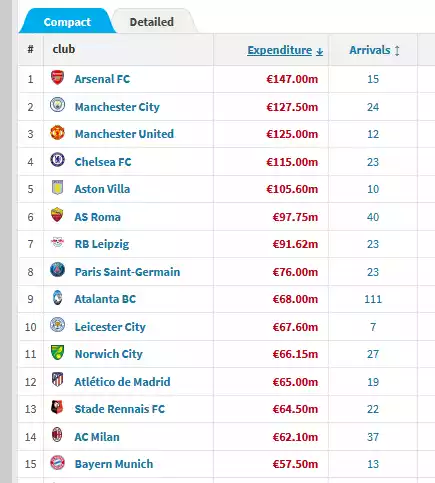435x483 pixels.
Task: Click Leicester City expenditure €67.60m
Action: click(295, 327)
